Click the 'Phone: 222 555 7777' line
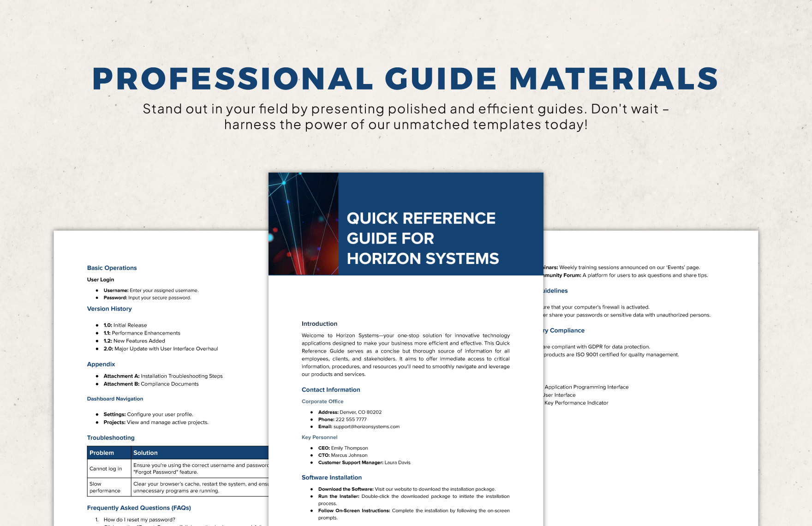This screenshot has width=812, height=526. 342,419
